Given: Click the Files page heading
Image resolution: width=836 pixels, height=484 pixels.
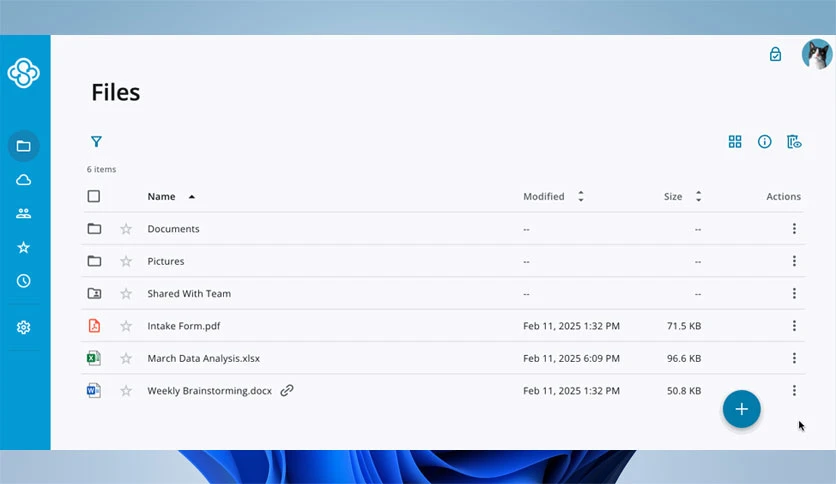Looking at the screenshot, I should click(116, 92).
